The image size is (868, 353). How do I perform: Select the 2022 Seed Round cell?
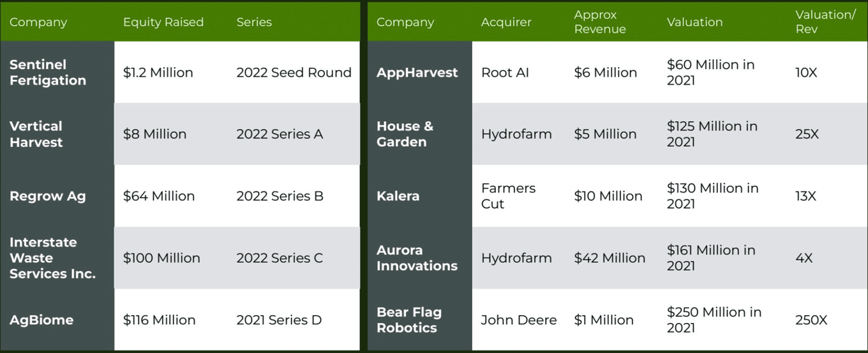(x=294, y=72)
